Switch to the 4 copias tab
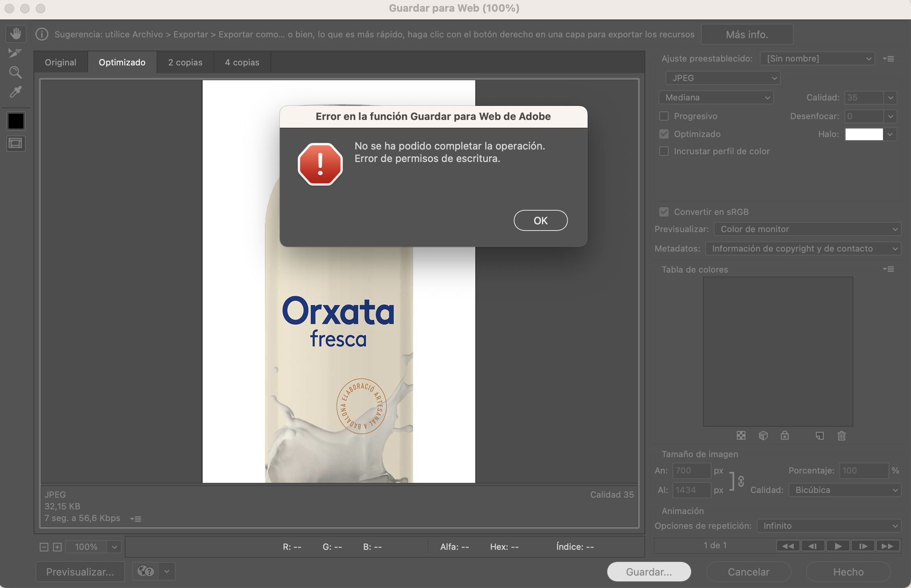The image size is (911, 588). click(x=242, y=62)
